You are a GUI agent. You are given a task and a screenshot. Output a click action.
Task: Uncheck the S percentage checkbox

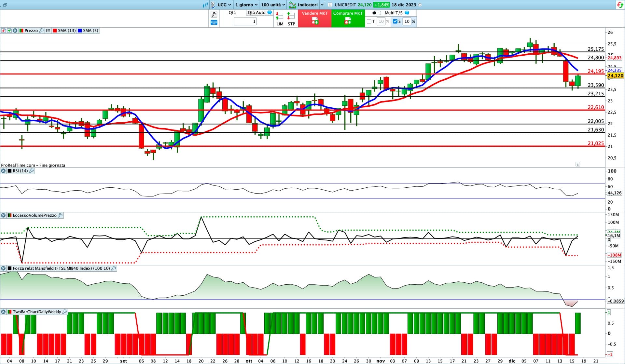(x=395, y=21)
